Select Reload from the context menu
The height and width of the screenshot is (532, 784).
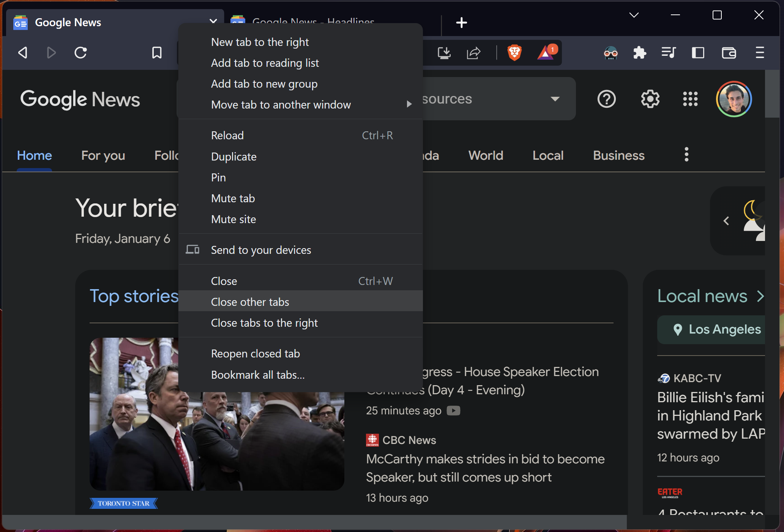point(300,135)
